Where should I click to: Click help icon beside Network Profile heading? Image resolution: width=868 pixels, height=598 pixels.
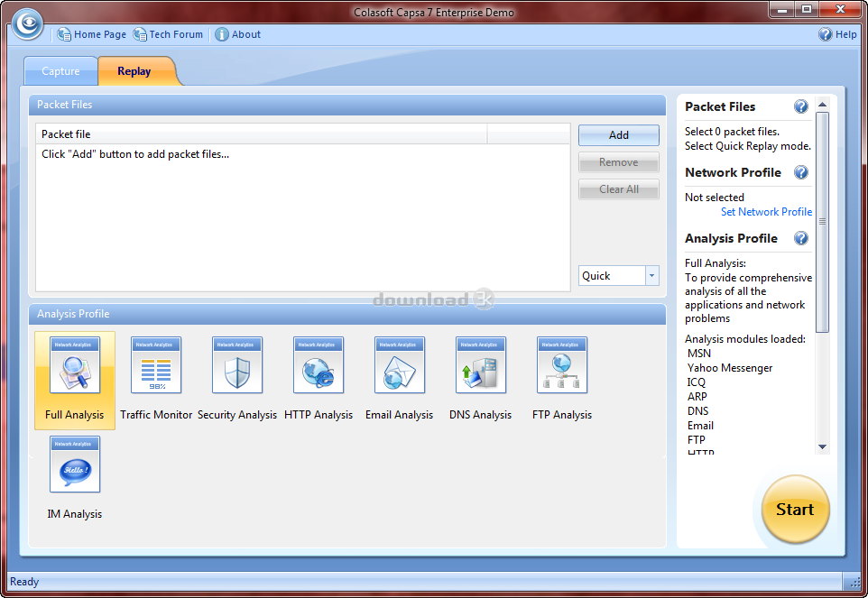point(801,172)
